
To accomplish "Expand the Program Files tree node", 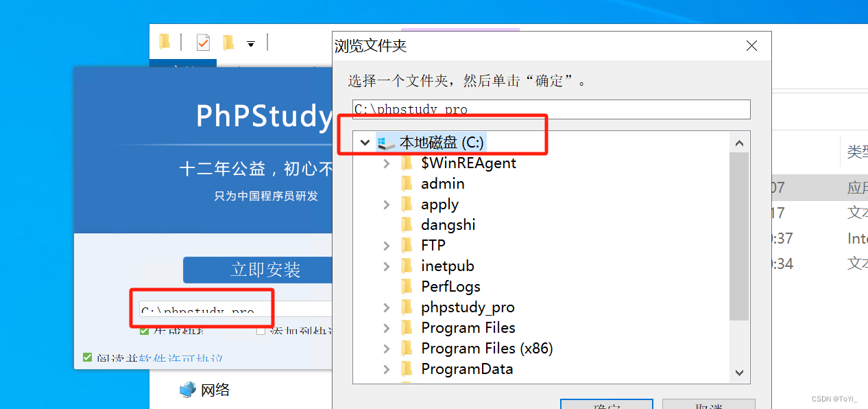I will [x=387, y=327].
